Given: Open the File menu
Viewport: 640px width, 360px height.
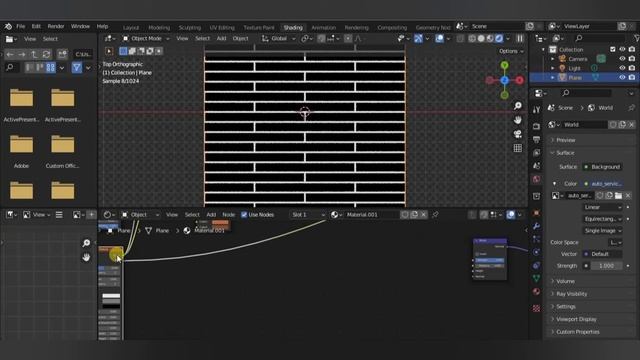Looking at the screenshot, I should tap(20, 27).
